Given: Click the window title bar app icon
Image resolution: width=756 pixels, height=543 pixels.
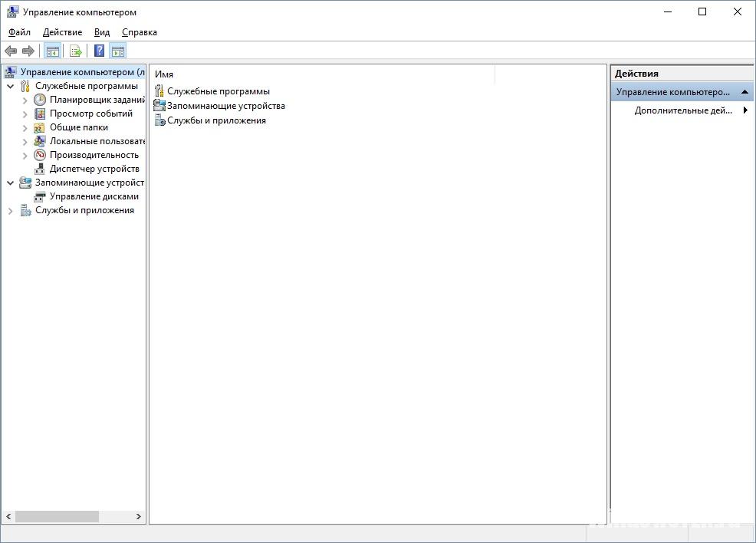Looking at the screenshot, I should [x=12, y=12].
